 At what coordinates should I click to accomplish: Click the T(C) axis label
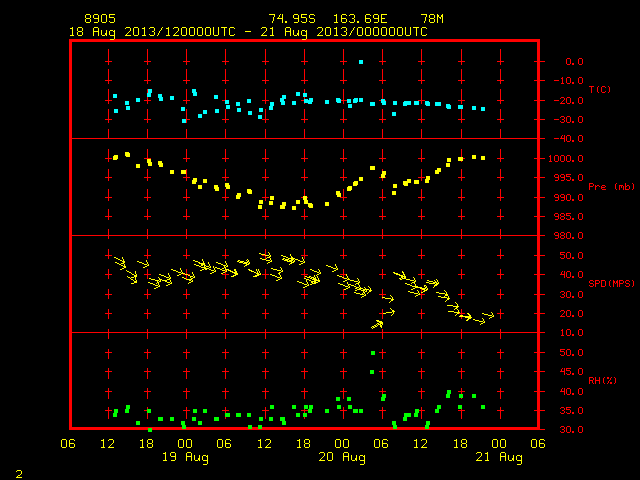600,89
